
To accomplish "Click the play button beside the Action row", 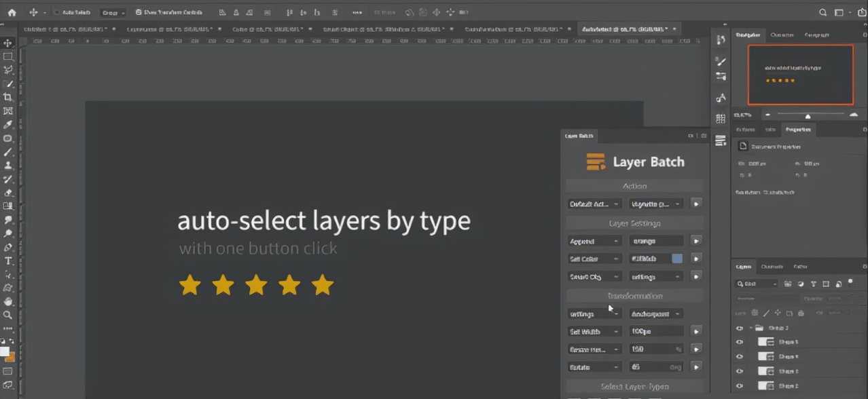I will click(x=696, y=204).
